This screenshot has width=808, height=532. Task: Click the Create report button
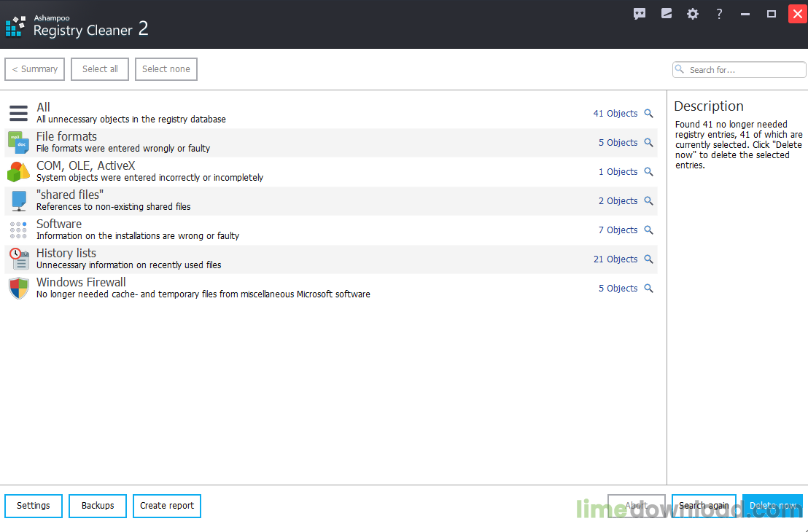click(x=166, y=506)
